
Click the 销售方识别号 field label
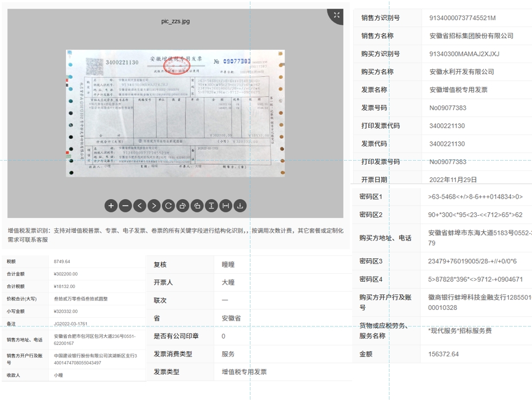click(x=380, y=18)
